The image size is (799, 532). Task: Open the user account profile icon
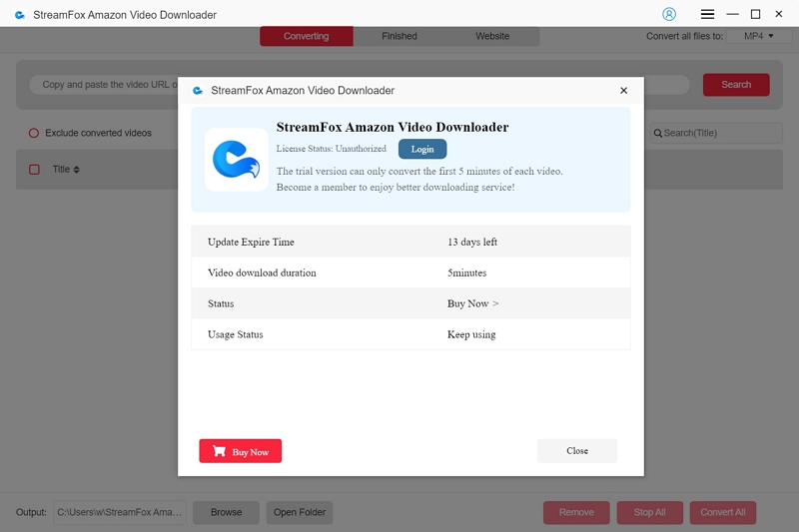click(669, 14)
